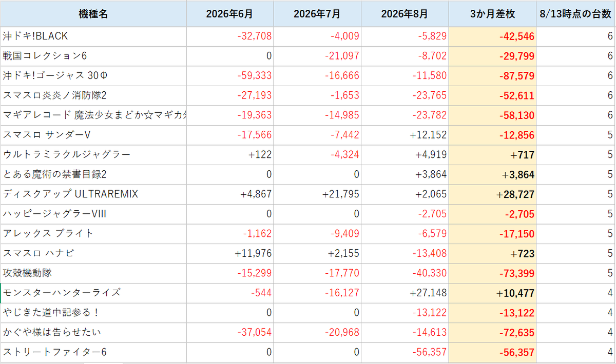The height and width of the screenshot is (364, 616).
Task: Select the +12,152 August cell
Action: click(405, 135)
